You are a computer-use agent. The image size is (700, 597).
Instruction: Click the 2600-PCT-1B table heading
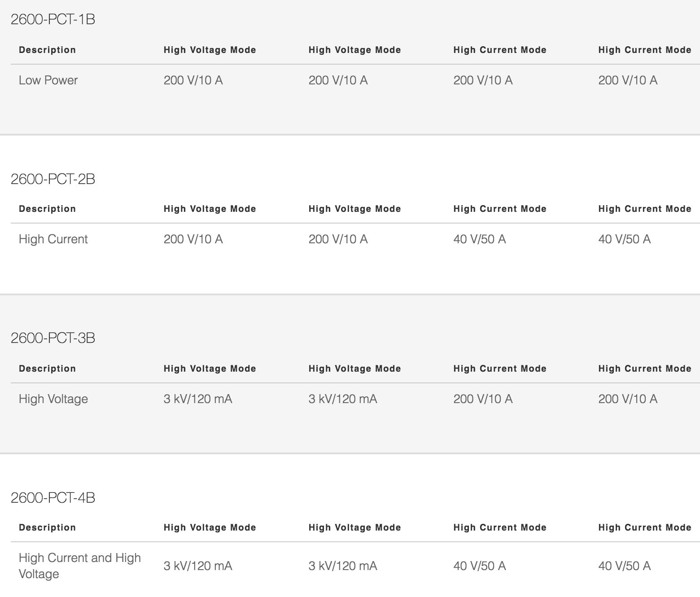click(x=53, y=20)
